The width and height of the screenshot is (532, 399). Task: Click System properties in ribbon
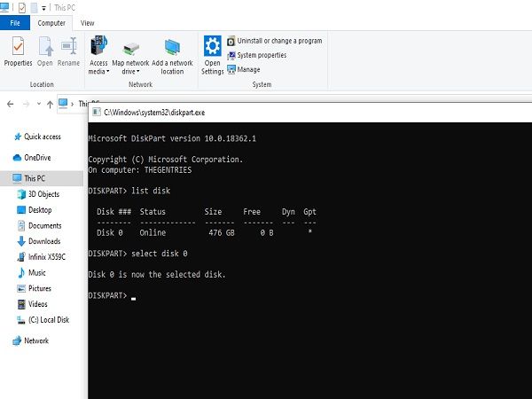click(257, 55)
